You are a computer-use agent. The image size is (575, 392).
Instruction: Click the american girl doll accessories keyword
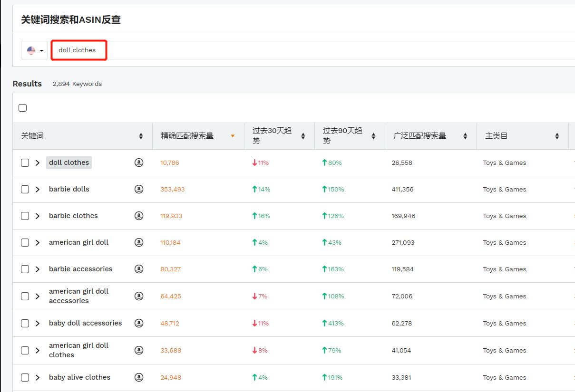78,296
